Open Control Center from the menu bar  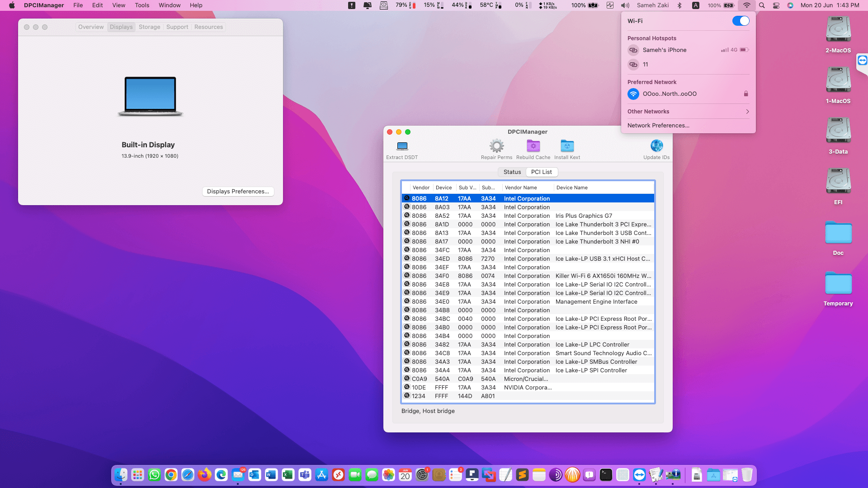pos(776,5)
